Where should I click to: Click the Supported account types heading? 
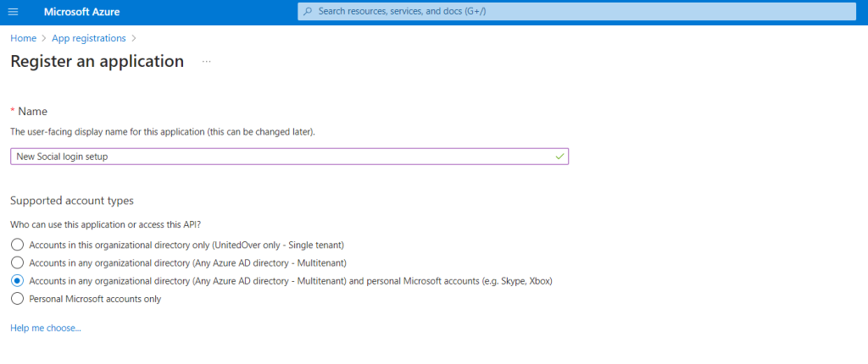(72, 201)
